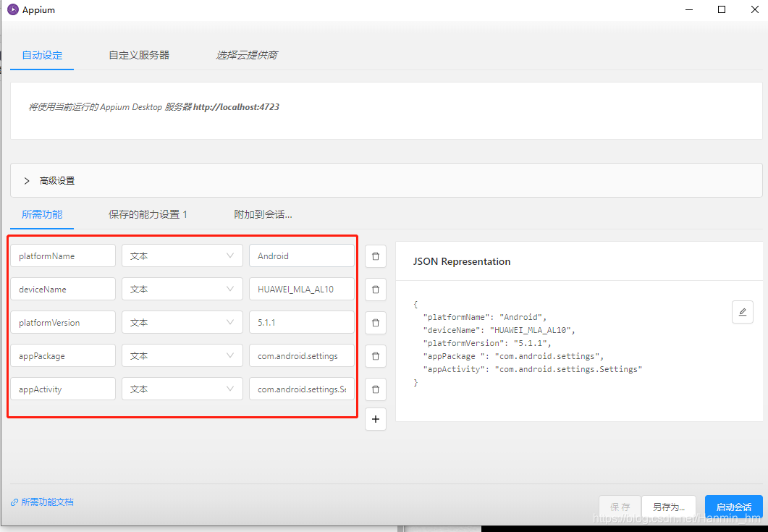Click the JSON Representation heading
The width and height of the screenshot is (768, 532).
(x=461, y=261)
